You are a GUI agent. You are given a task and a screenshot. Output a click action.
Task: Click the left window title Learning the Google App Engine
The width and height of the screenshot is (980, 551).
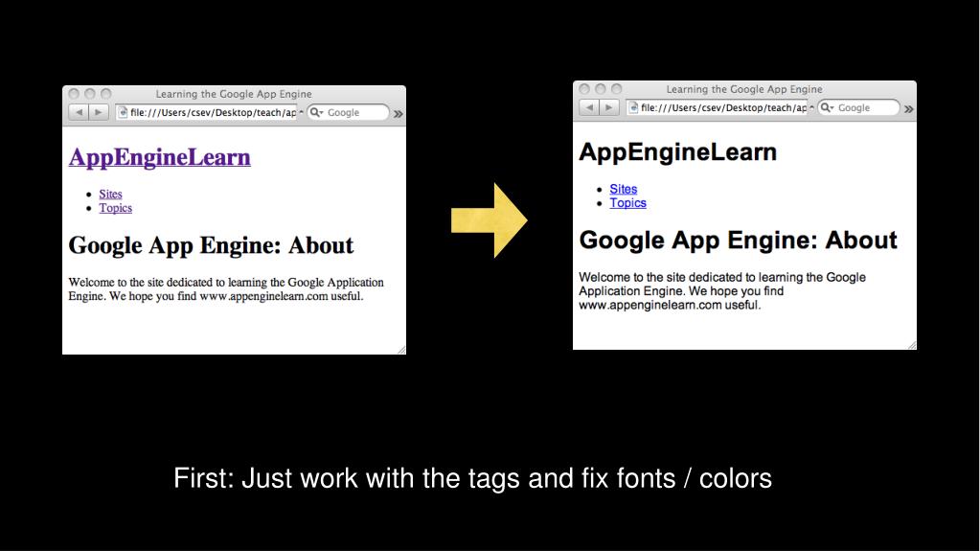(234, 94)
